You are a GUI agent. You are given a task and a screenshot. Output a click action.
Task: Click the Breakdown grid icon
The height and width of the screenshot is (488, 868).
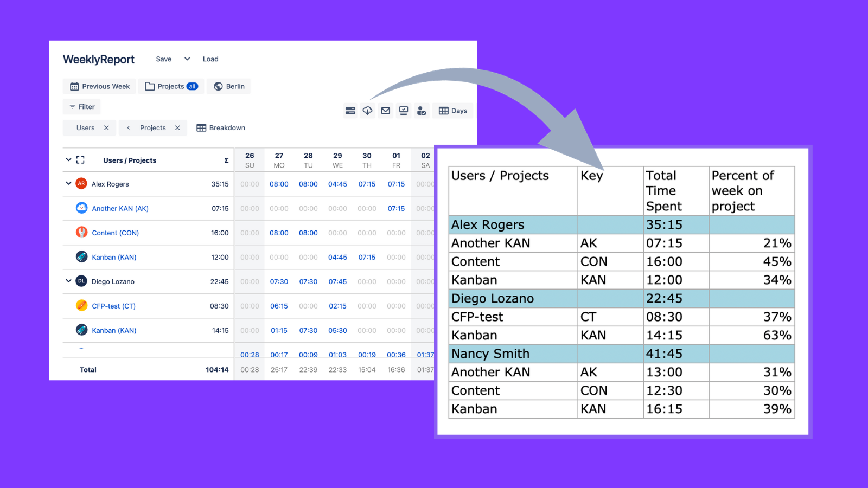click(x=201, y=127)
